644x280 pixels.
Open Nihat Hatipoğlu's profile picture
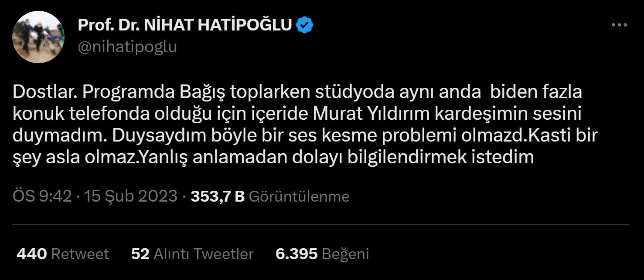pyautogui.click(x=38, y=37)
